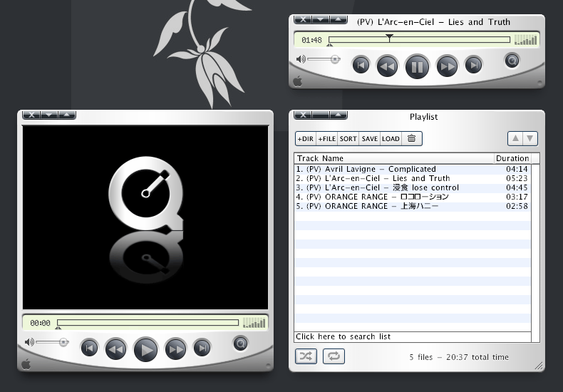The height and width of the screenshot is (392, 563).
Task: Rewind in the video window
Action: click(115, 349)
